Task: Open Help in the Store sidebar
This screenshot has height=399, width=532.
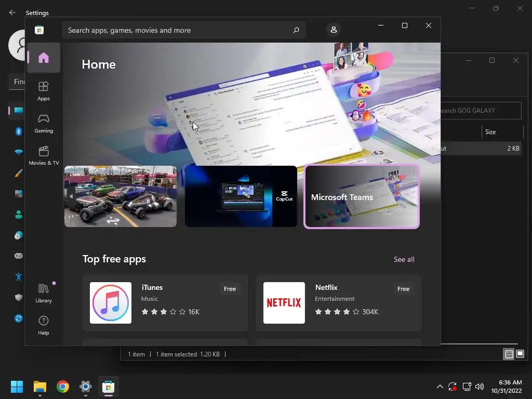Action: point(44,325)
